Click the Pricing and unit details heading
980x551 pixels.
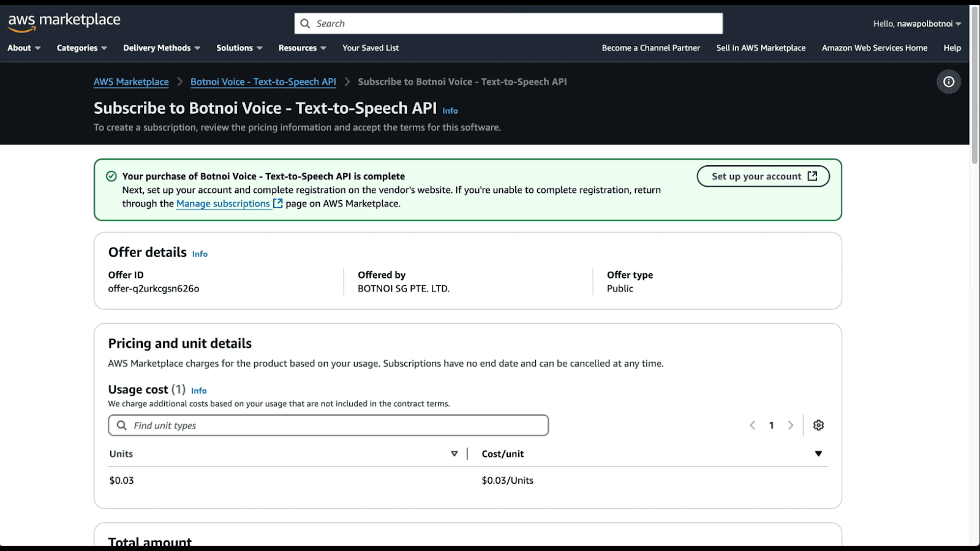click(x=180, y=343)
